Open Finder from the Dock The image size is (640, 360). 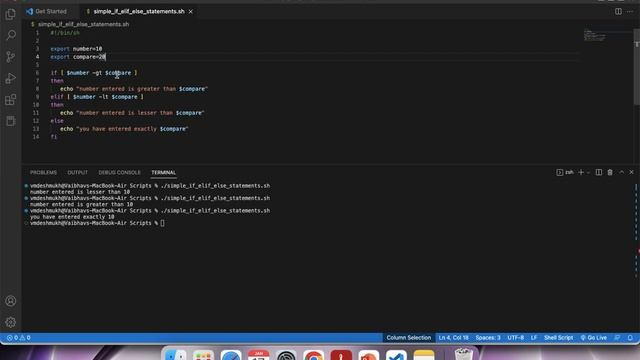point(176,355)
